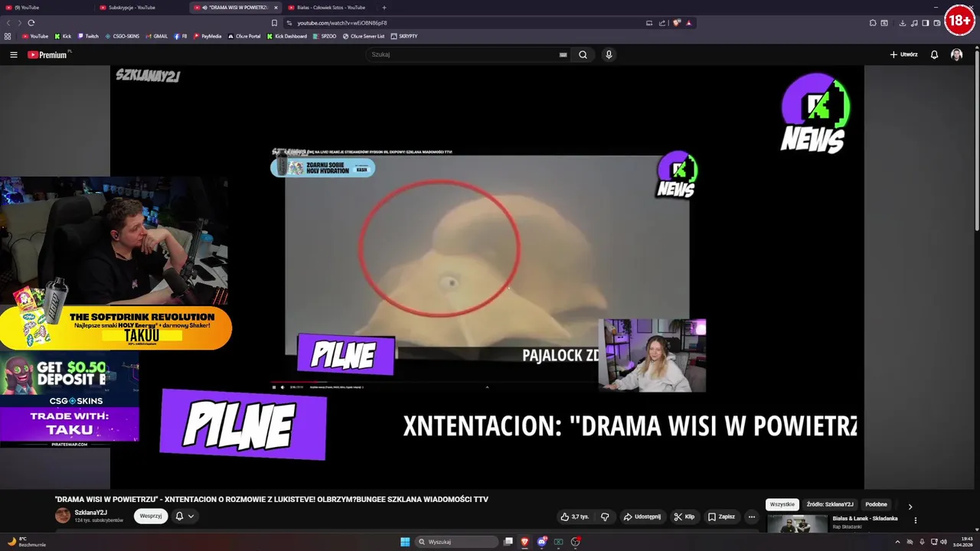Reload the page with the browser refresh icon
Viewport: 980px width, 551px height.
coord(31,23)
